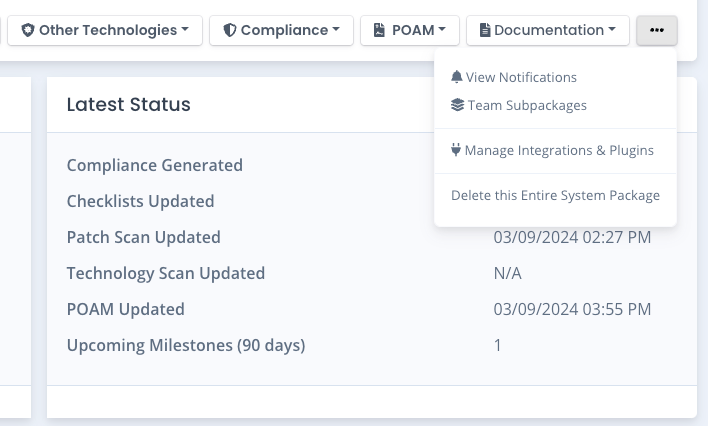Image resolution: width=708 pixels, height=426 pixels.
Task: Click Upcoming Milestones (90 days) label
Action: [x=186, y=346]
